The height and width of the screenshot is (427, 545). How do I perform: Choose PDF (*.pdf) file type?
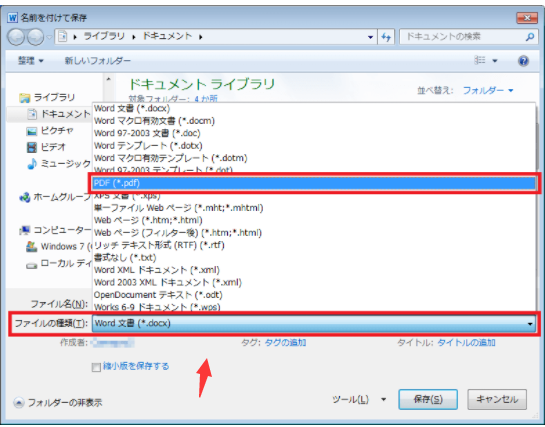click(x=314, y=183)
